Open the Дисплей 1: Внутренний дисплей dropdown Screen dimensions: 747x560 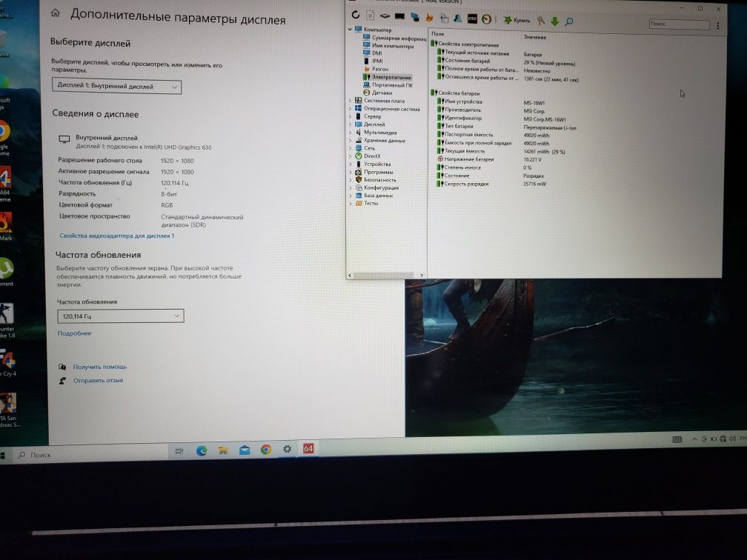point(117,86)
